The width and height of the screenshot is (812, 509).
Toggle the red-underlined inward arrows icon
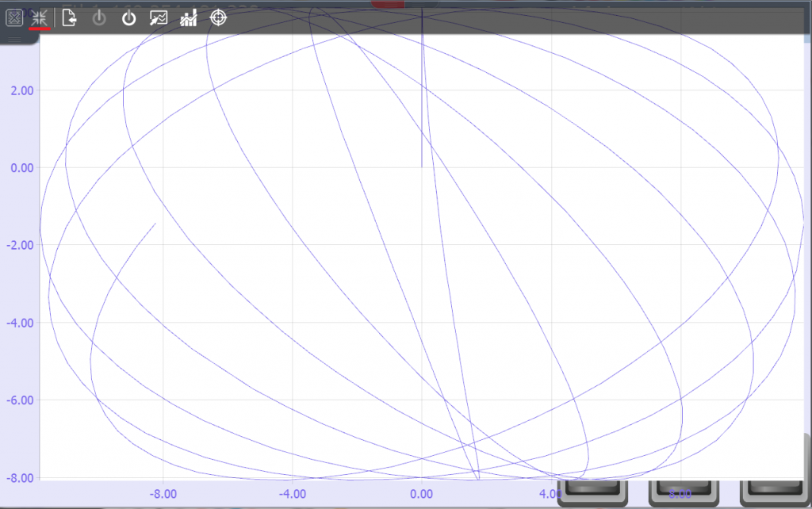tap(40, 19)
